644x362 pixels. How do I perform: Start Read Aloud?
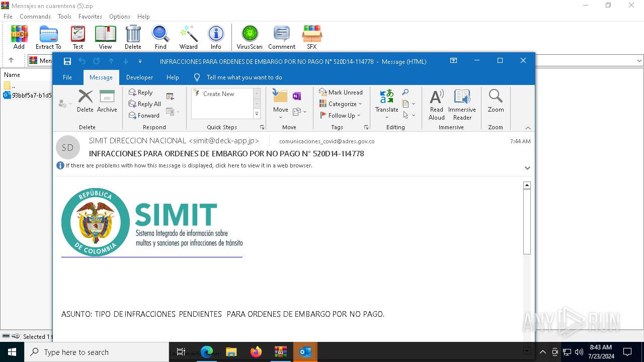coord(437,105)
